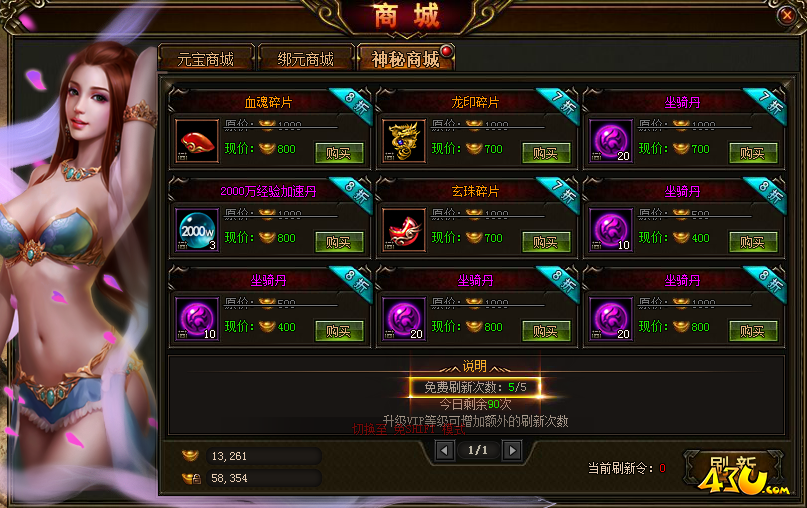The height and width of the screenshot is (508, 807).
Task: Buy 血魂碎片 with the 购买 button
Action: point(339,153)
